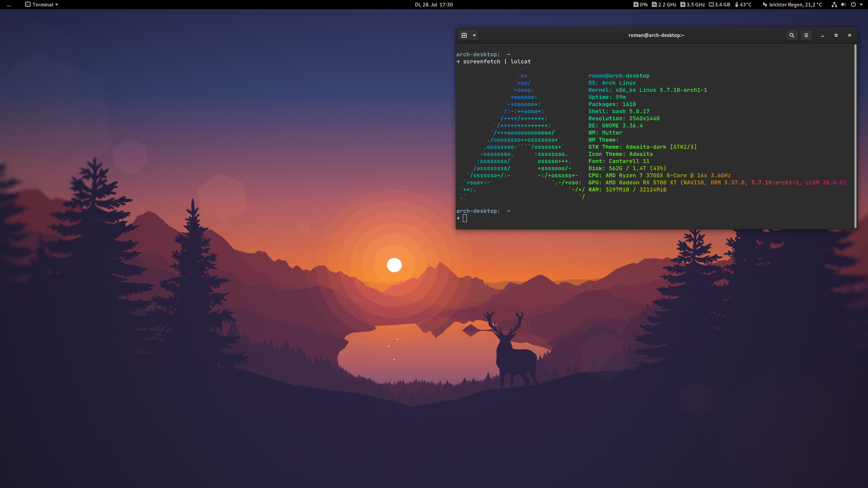This screenshot has width=868, height=488.
Task: Click the 3.5 GHz frequency indicator
Action: point(692,4)
